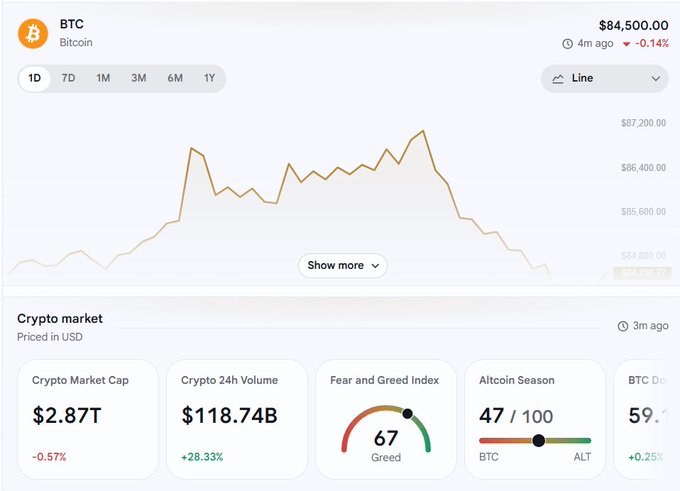The width and height of the screenshot is (680, 491).
Task: Click the Fear and Greed gauge knob
Action: tap(407, 414)
